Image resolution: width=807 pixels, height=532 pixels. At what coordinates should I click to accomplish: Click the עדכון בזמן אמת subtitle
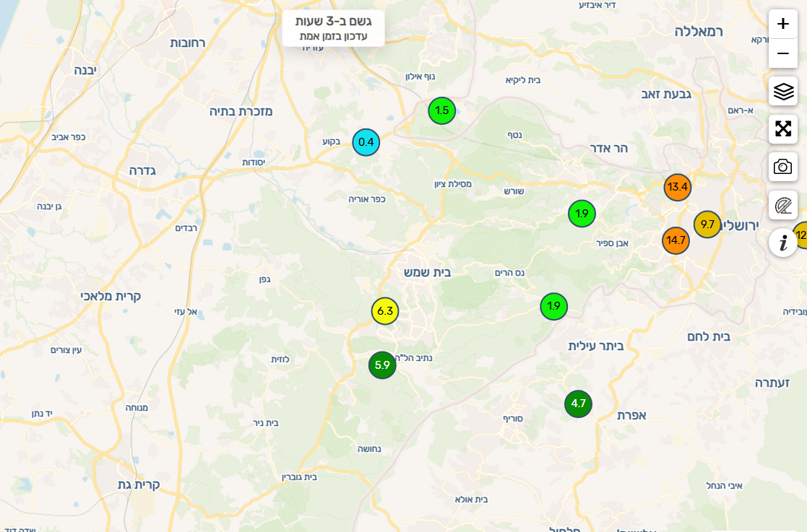[x=333, y=37]
